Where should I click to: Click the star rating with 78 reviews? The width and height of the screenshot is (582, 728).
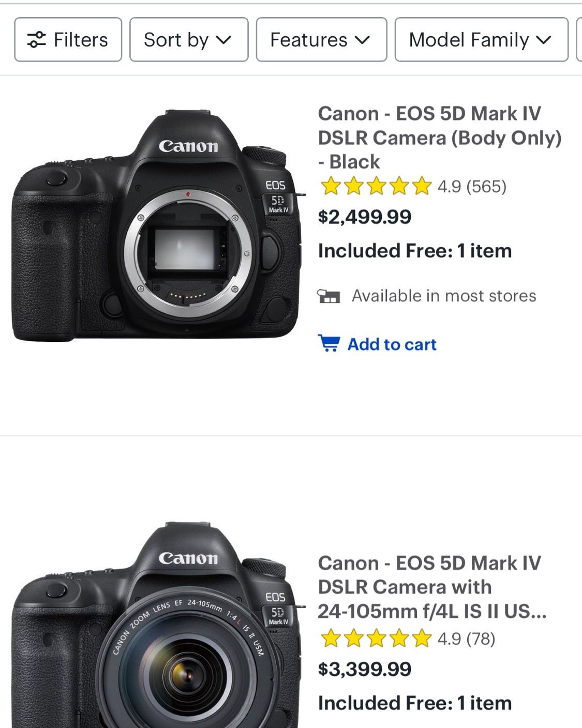click(376, 639)
